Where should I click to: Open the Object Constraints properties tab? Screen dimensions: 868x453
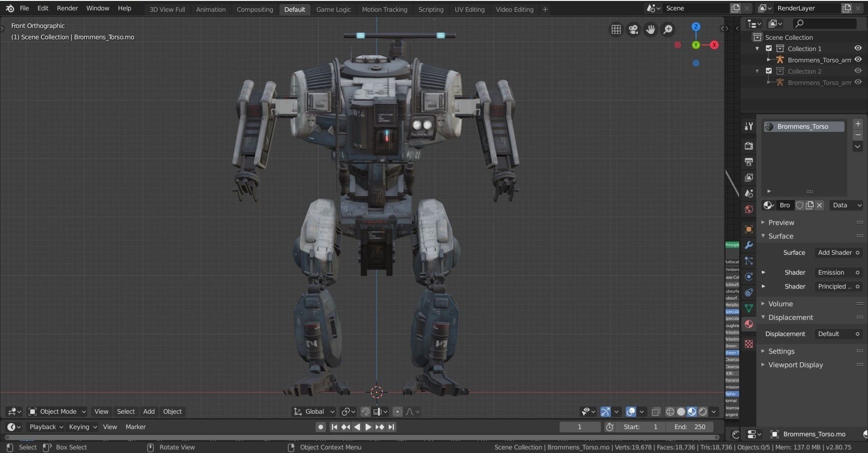coord(749,293)
